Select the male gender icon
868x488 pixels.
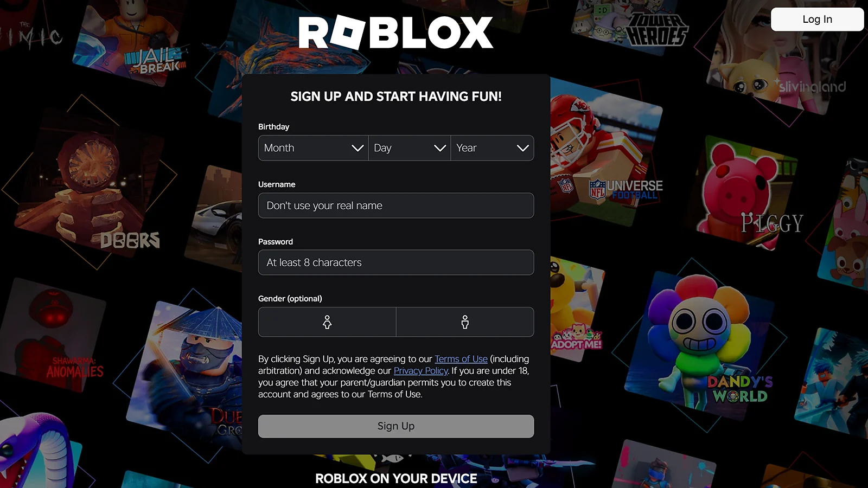pos(465,322)
